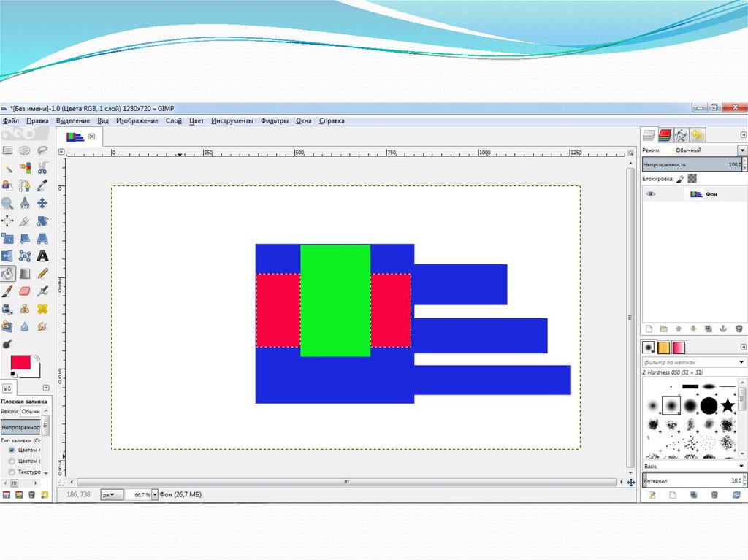Select the Airbrush tool
The width and height of the screenshot is (748, 560).
[x=42, y=291]
